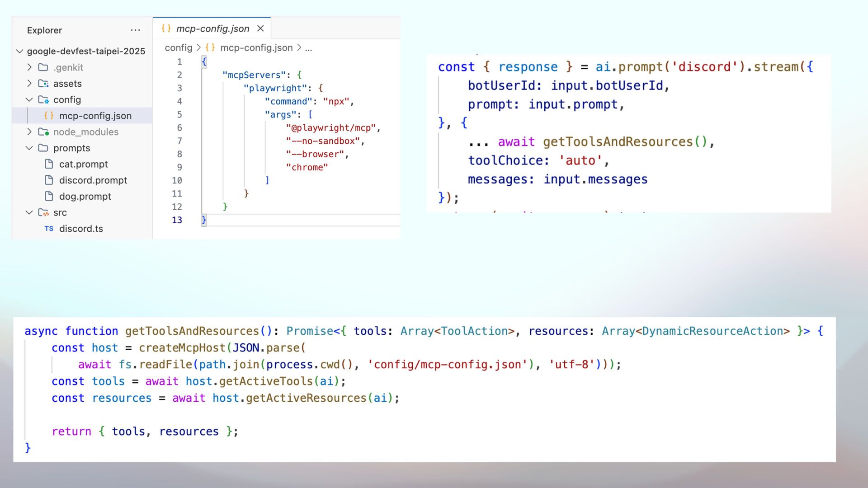Expand the .genkit folder chevron

point(29,67)
